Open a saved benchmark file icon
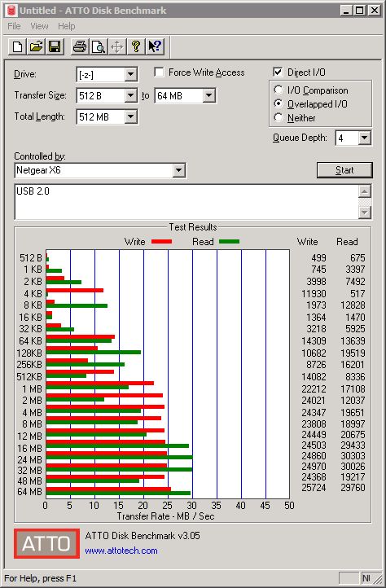The image size is (386, 588). [x=36, y=47]
